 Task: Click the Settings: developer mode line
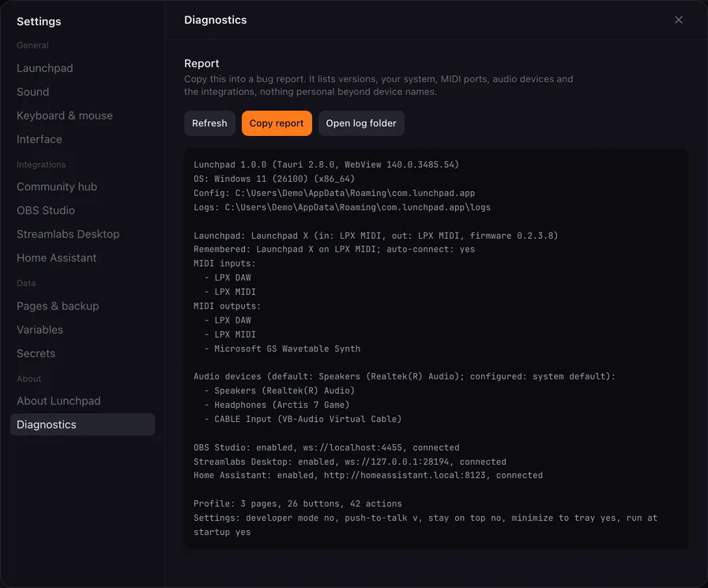pyautogui.click(x=425, y=525)
